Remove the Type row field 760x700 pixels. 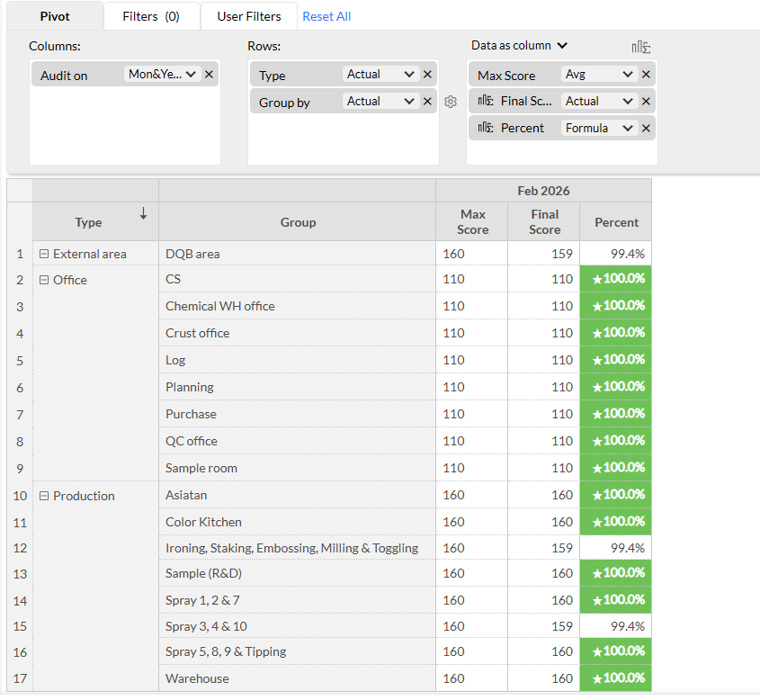427,75
